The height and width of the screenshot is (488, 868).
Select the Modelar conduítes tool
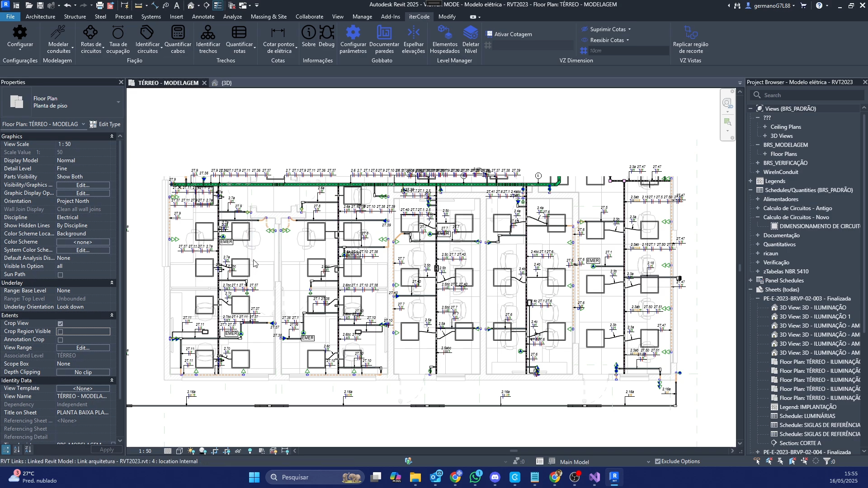[58, 33]
